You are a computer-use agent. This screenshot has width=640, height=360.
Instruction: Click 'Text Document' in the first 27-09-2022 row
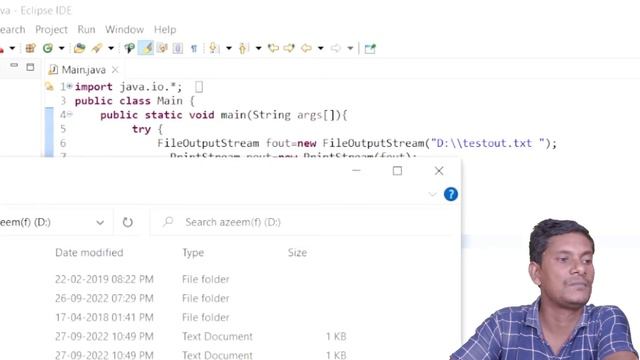(x=217, y=337)
